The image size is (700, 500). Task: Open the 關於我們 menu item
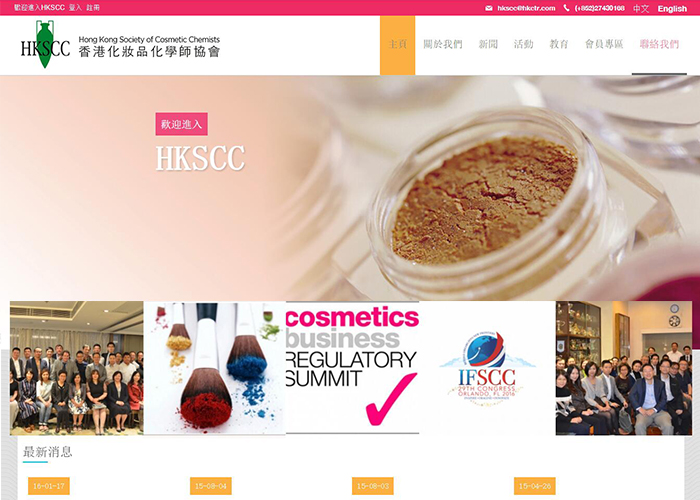tap(442, 45)
